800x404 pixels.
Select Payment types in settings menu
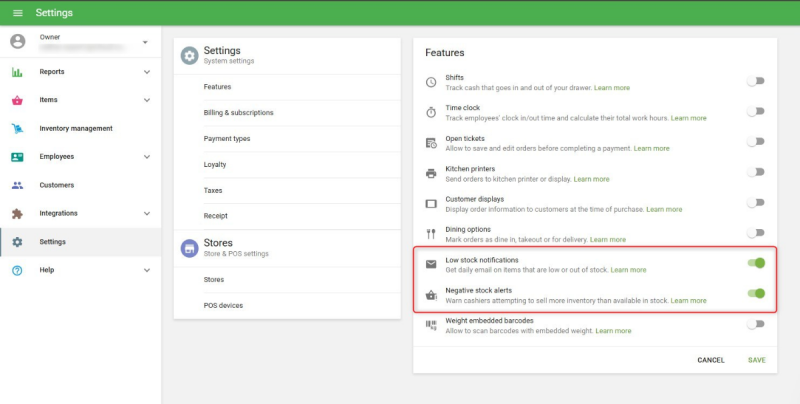pos(227,139)
